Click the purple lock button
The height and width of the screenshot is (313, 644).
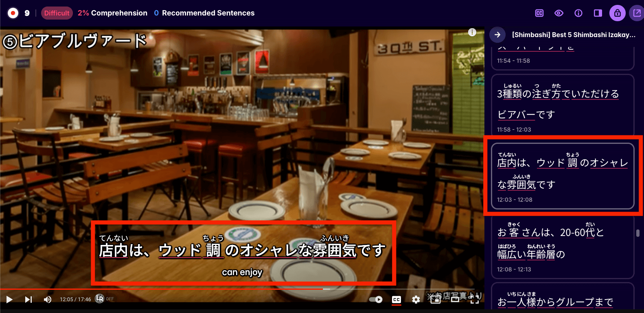(618, 13)
